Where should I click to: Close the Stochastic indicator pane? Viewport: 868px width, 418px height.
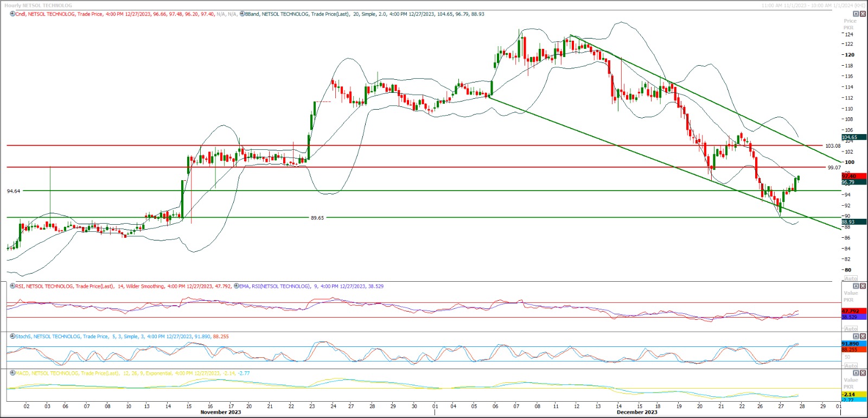pyautogui.click(x=863, y=337)
